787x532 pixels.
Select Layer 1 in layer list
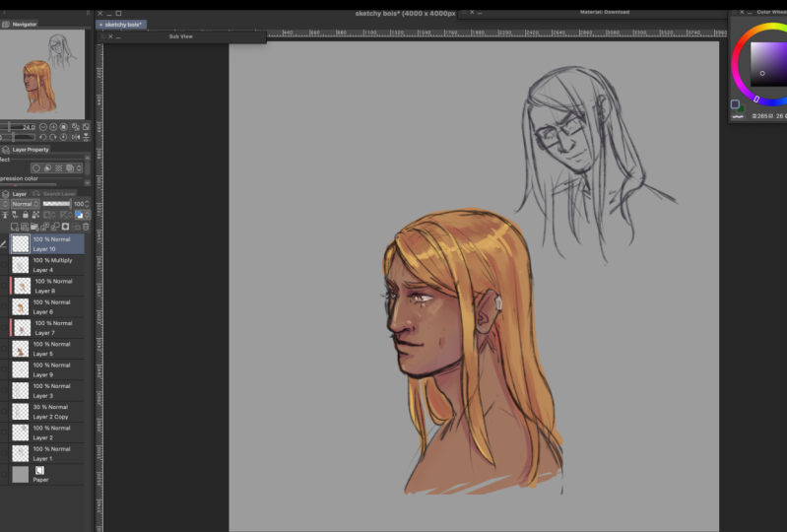point(47,454)
